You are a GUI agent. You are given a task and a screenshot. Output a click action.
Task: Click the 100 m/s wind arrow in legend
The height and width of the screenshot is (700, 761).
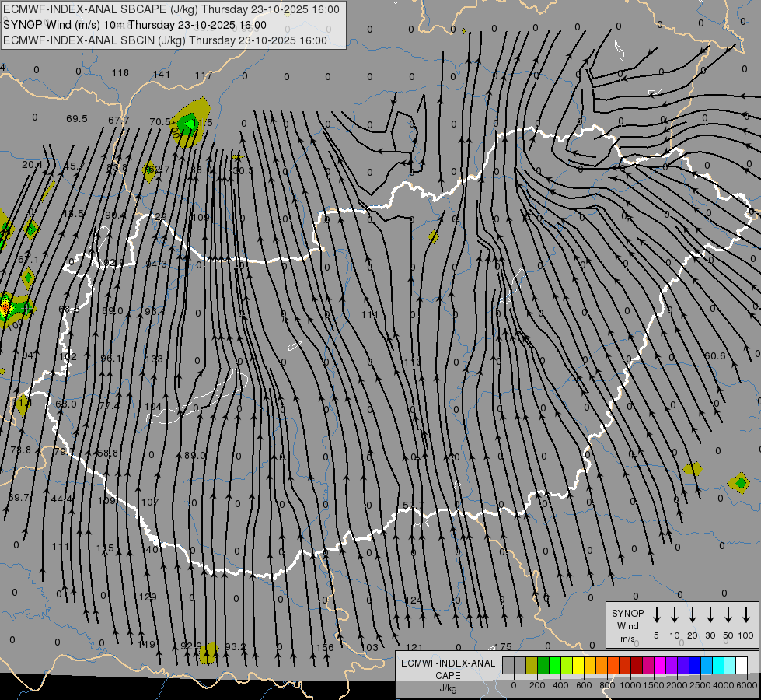(x=746, y=615)
